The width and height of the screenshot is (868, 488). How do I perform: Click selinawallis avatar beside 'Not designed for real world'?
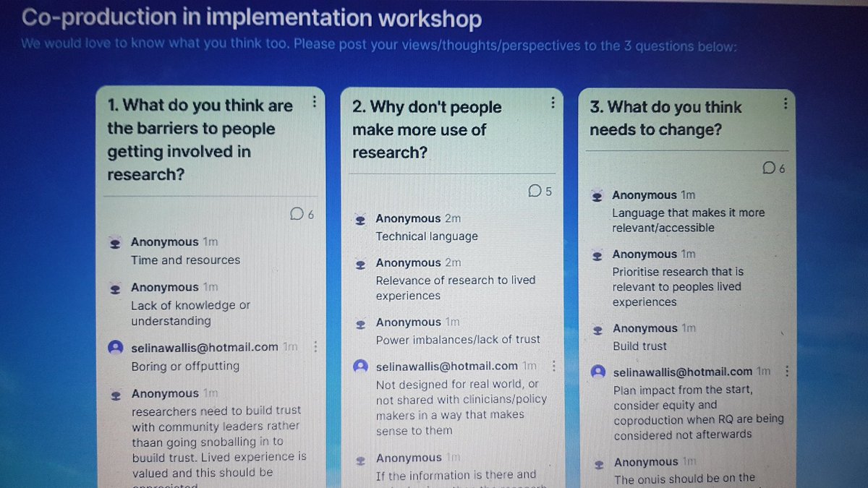click(x=361, y=367)
